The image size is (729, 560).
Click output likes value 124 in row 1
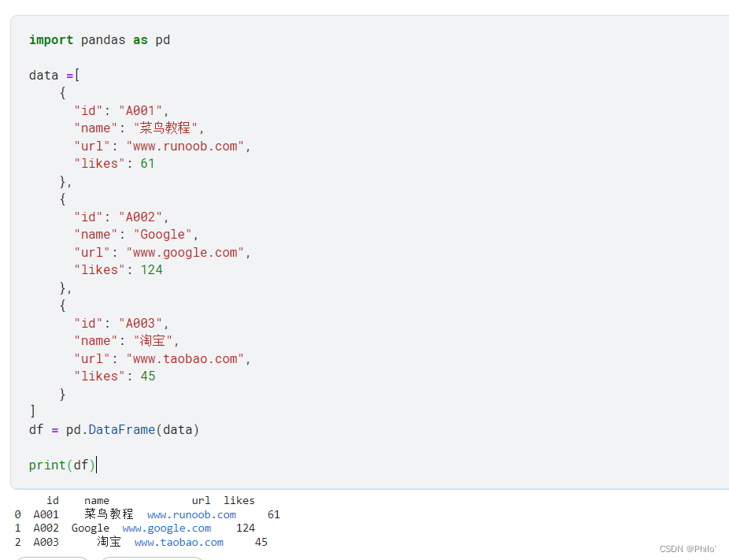click(246, 528)
